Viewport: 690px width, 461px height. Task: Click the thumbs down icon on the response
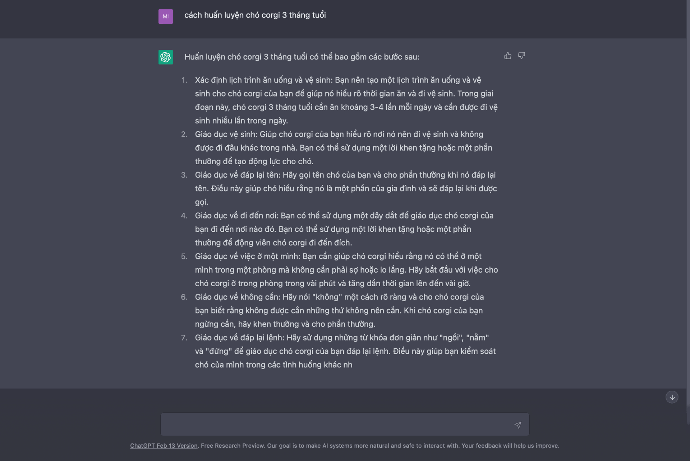pos(521,56)
